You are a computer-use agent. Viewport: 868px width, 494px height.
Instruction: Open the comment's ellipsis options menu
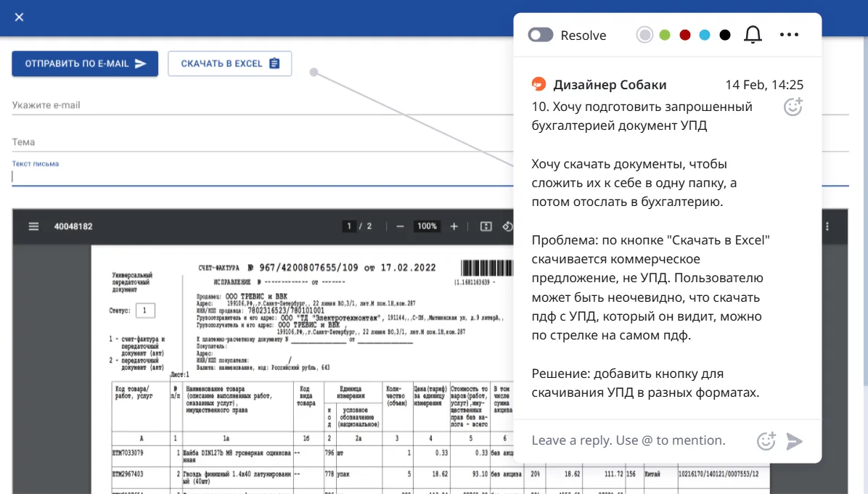pyautogui.click(x=789, y=34)
